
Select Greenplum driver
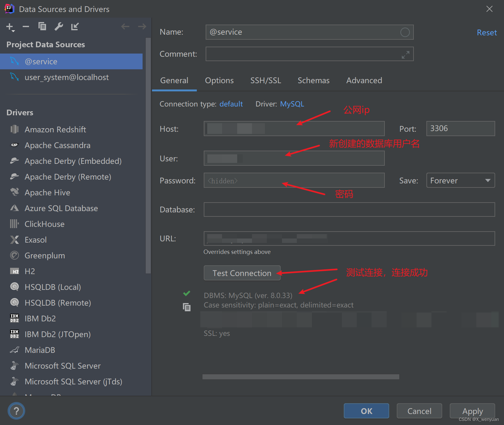pos(71,256)
